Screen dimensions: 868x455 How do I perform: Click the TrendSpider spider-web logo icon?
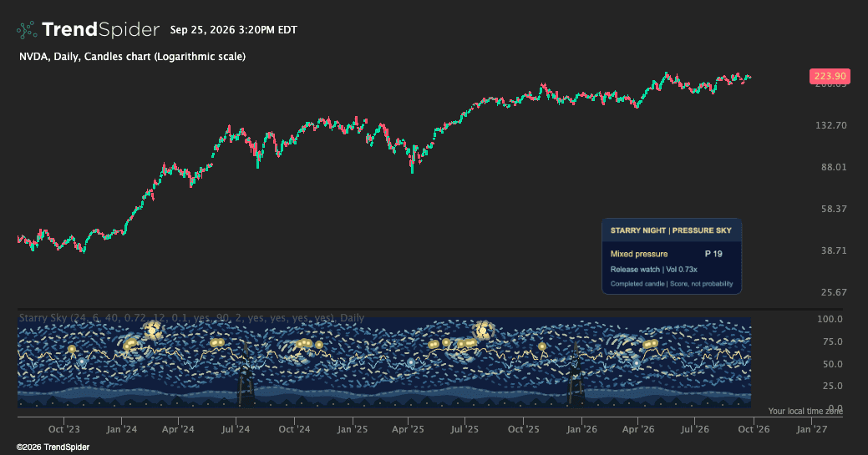click(27, 30)
